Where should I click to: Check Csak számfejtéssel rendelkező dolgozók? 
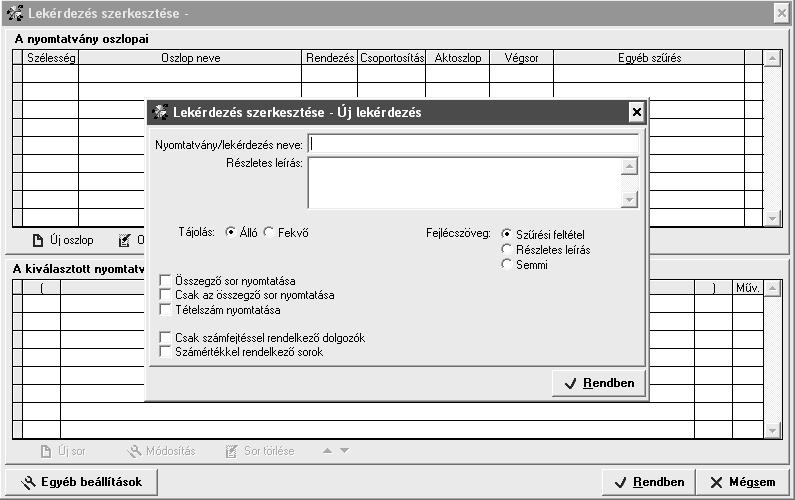[165, 337]
